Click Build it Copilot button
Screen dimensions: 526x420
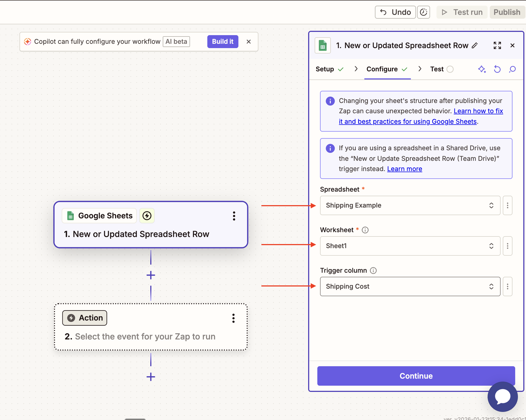coord(222,42)
